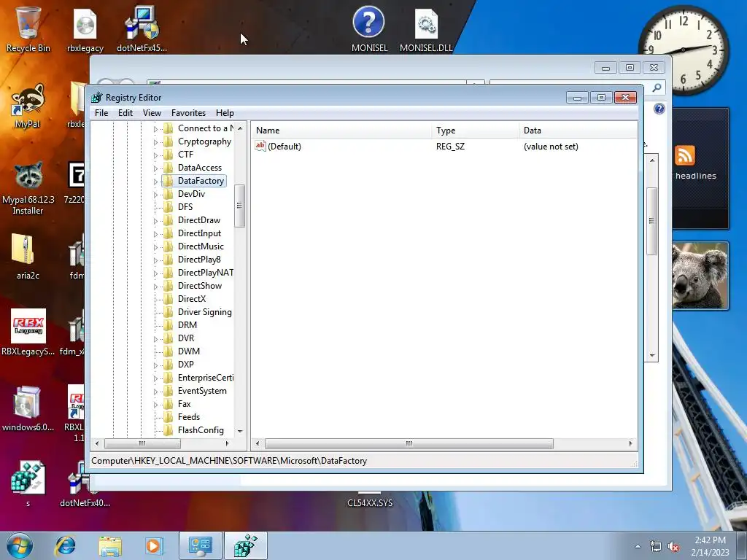Select the DirectX key in tree
This screenshot has height=560, width=747.
[192, 299]
